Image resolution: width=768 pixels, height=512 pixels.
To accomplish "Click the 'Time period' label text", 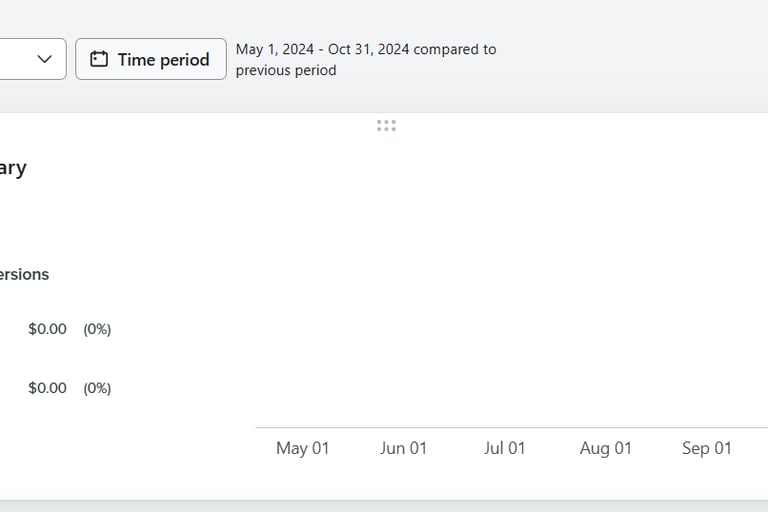I will (x=164, y=60).
